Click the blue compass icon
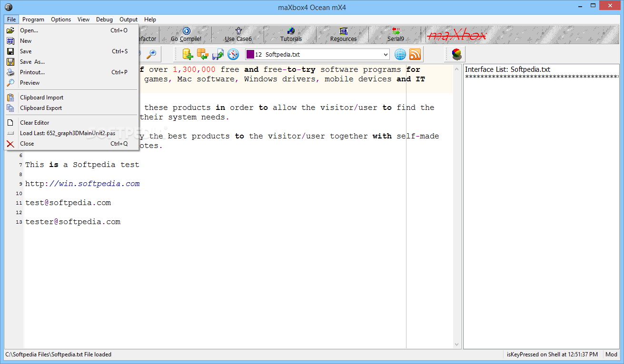Screen dimensions: 624x364 233,54
